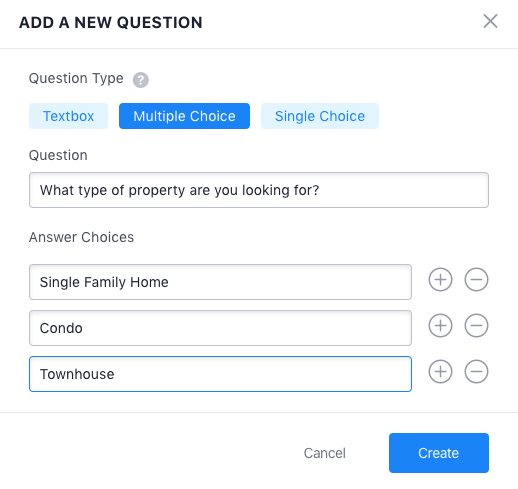Cancel adding the new question
This screenshot has width=518, height=489.
tap(325, 453)
